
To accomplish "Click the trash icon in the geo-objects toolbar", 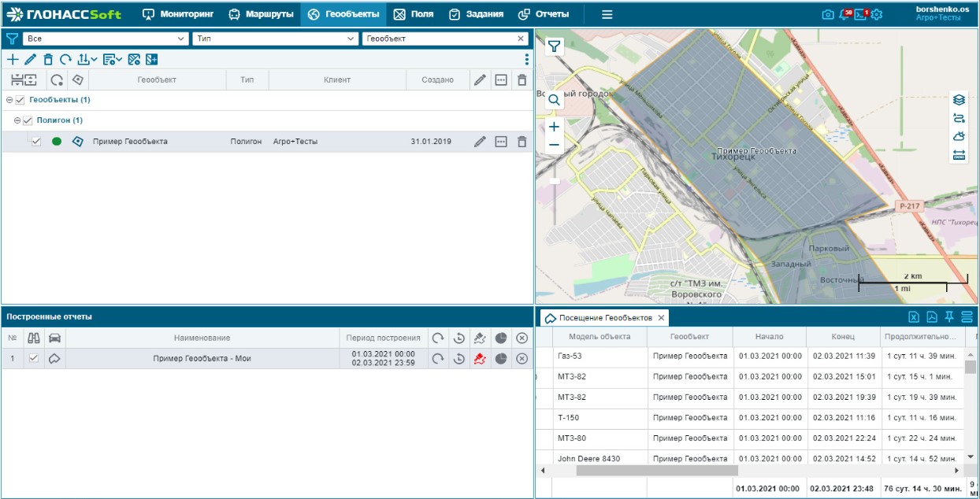I will click(48, 59).
